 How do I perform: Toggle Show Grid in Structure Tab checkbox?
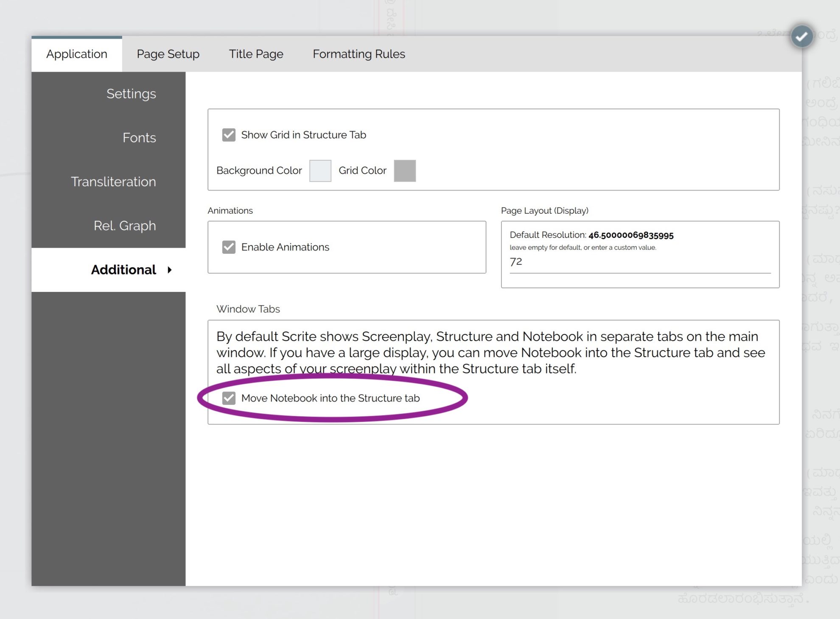tap(229, 135)
